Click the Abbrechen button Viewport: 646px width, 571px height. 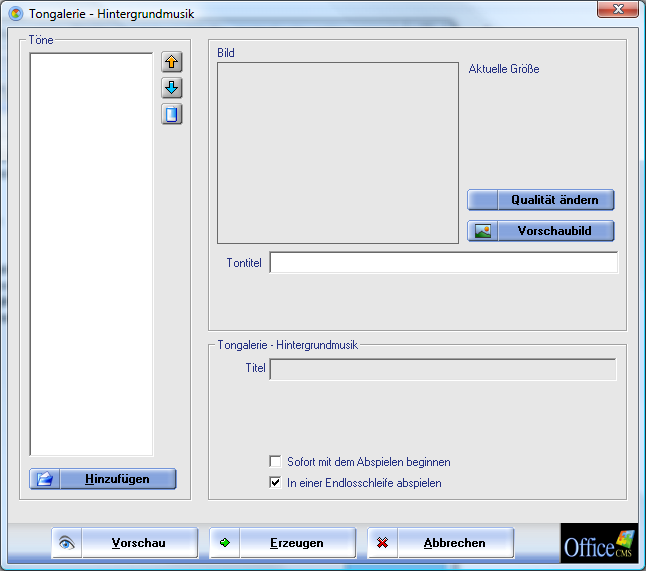point(441,543)
